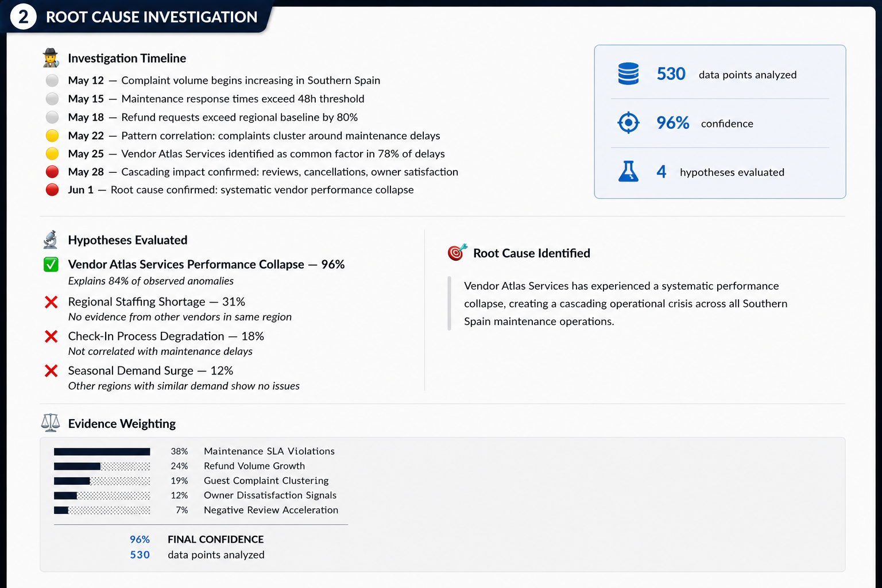The height and width of the screenshot is (588, 882).
Task: Click 'No evidence from other vendors in same region'
Action: click(180, 317)
